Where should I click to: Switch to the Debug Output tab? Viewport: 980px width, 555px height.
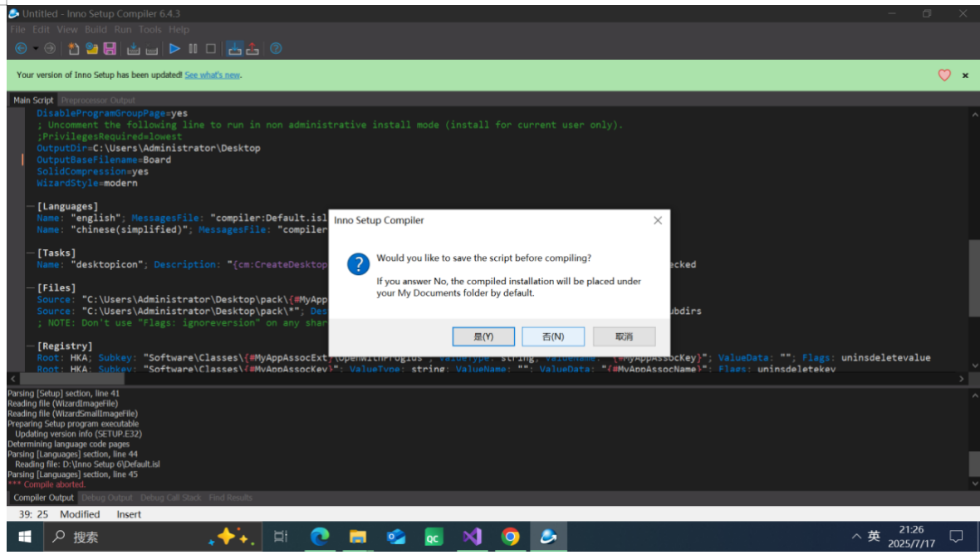(x=107, y=498)
